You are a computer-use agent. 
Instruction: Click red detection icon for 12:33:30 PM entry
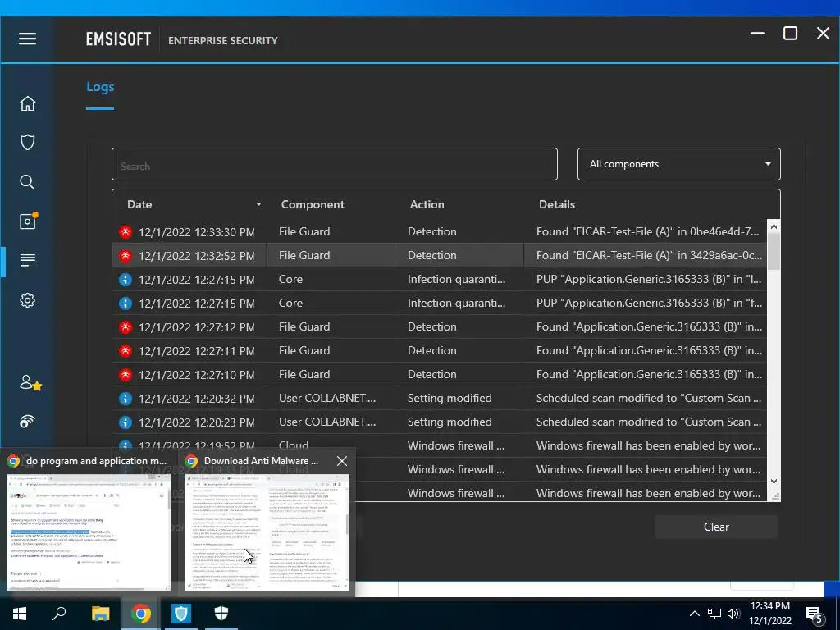[126, 232]
